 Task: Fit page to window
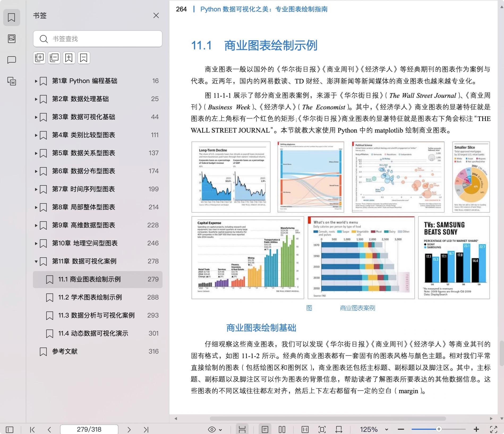click(322, 429)
